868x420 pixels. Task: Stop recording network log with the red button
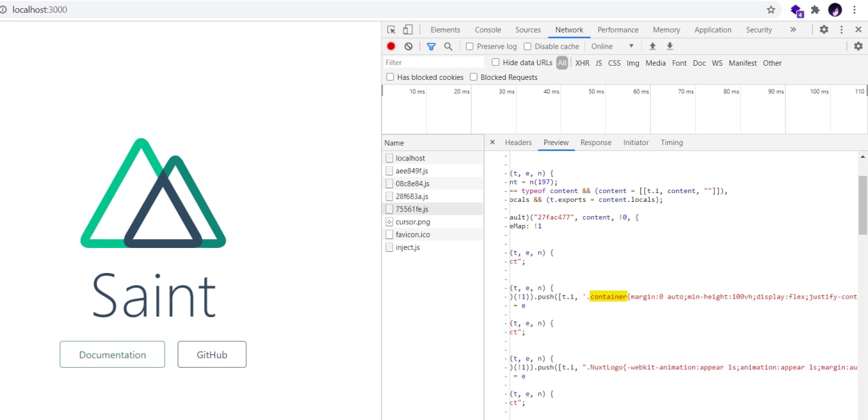pyautogui.click(x=391, y=46)
